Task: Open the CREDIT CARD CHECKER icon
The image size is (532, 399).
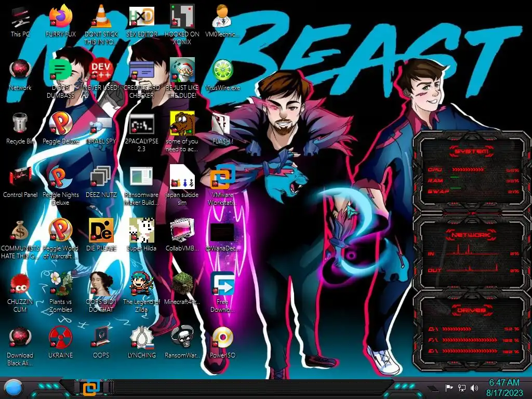Action: click(x=142, y=71)
